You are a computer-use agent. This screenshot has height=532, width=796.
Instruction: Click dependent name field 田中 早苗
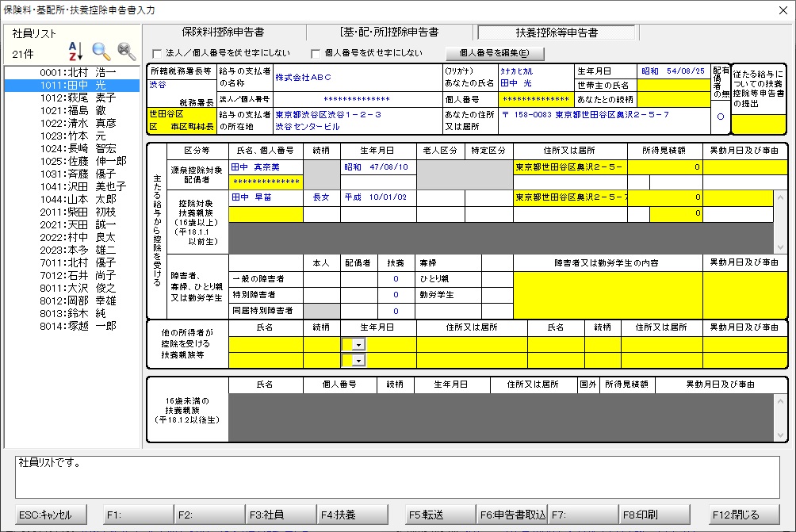click(x=266, y=197)
